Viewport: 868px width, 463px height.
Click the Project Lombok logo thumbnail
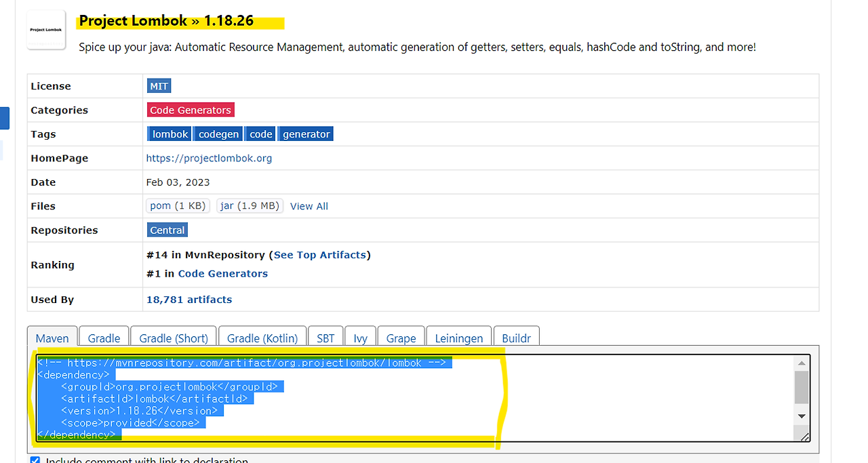(46, 30)
